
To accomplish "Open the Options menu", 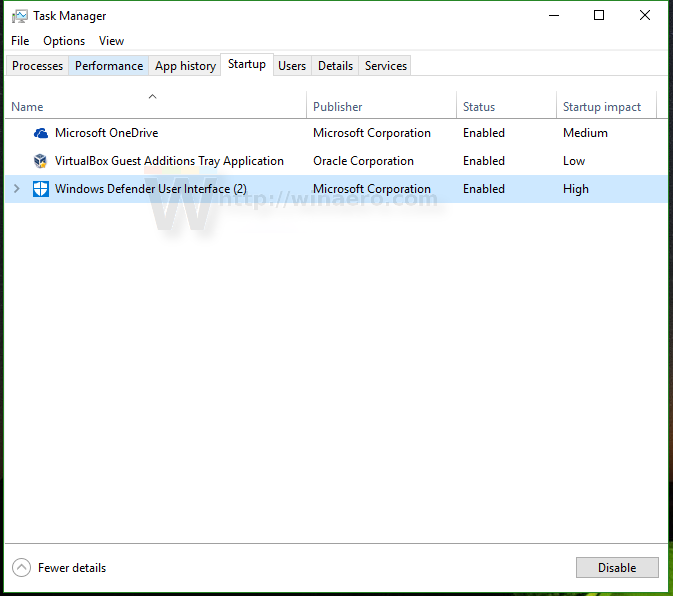I will click(64, 41).
